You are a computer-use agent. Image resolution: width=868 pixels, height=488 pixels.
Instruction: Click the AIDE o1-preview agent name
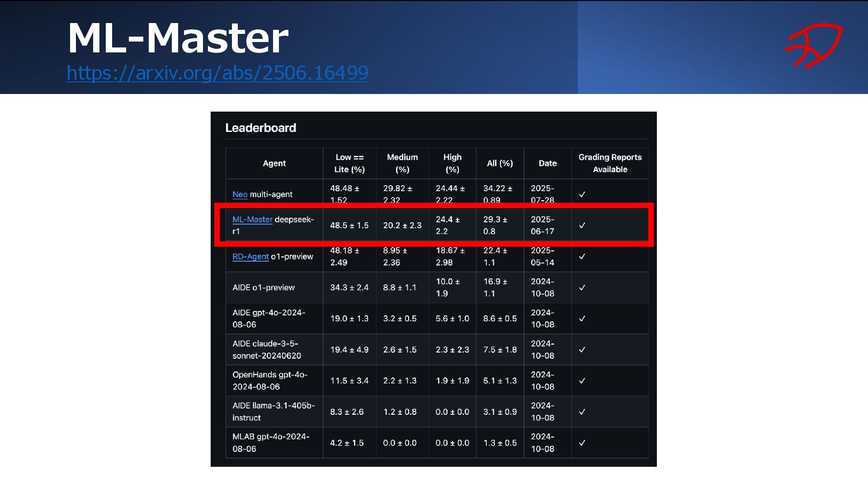tap(264, 287)
